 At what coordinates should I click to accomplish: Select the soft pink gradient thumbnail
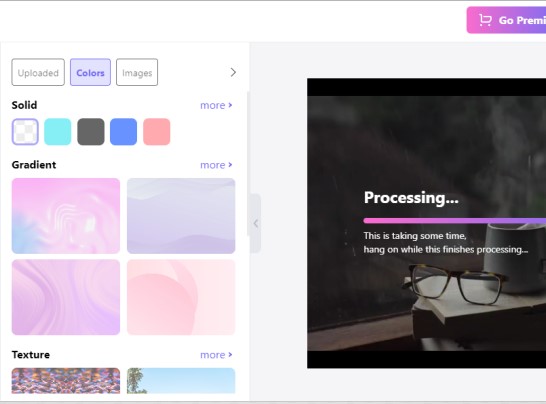181,297
